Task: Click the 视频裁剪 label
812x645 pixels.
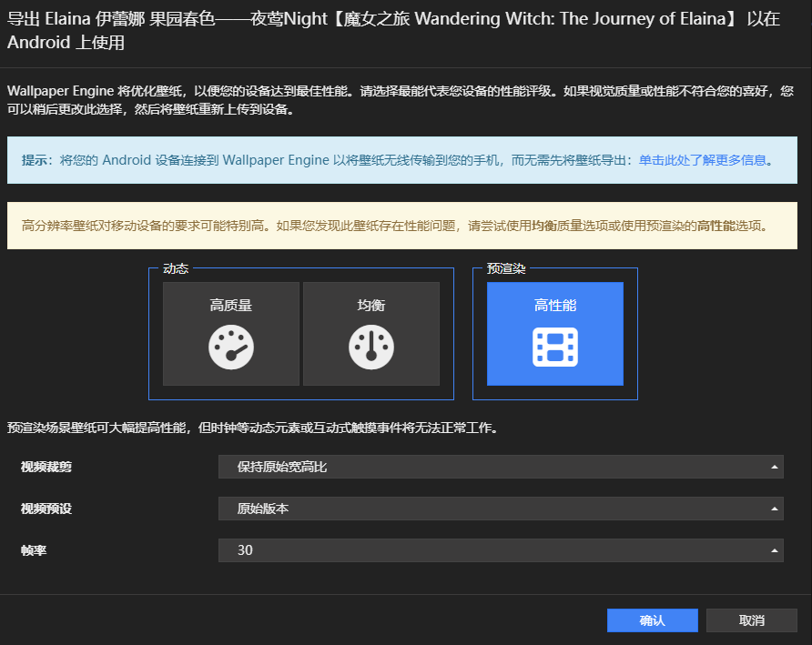Action: tap(46, 467)
